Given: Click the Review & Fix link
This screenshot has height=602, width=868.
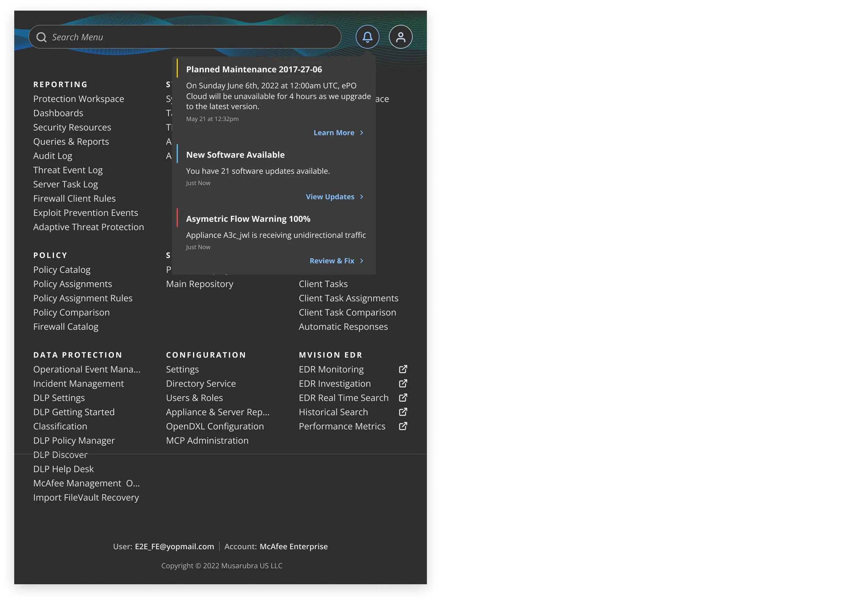Looking at the screenshot, I should click(332, 261).
